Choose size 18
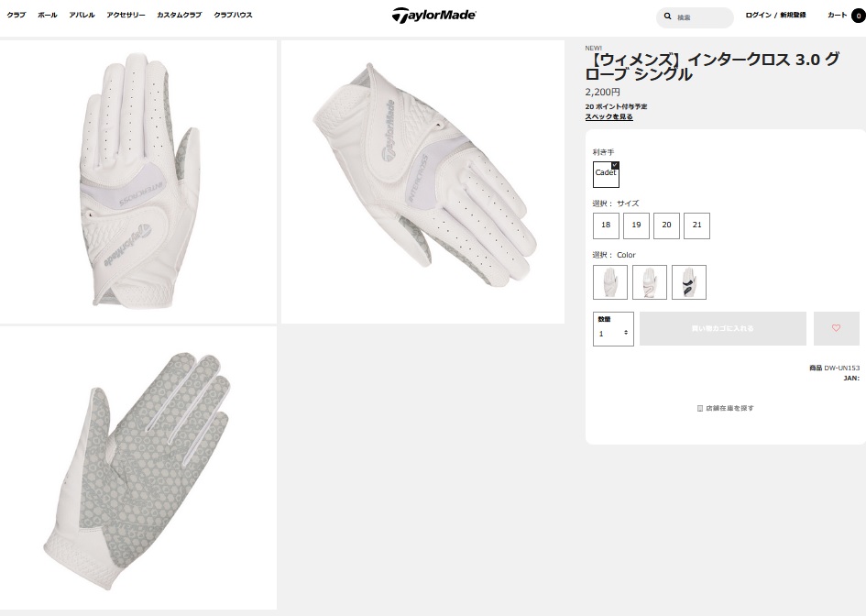This screenshot has width=866, height=616. pyautogui.click(x=606, y=225)
